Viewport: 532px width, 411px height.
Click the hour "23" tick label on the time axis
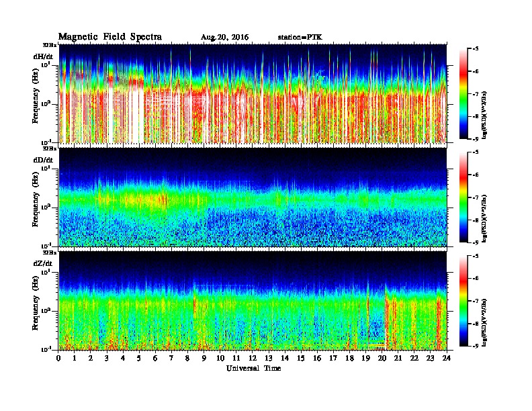click(x=431, y=358)
